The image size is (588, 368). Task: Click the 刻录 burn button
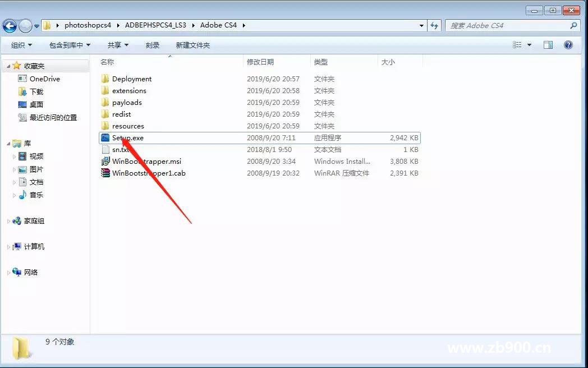point(152,45)
